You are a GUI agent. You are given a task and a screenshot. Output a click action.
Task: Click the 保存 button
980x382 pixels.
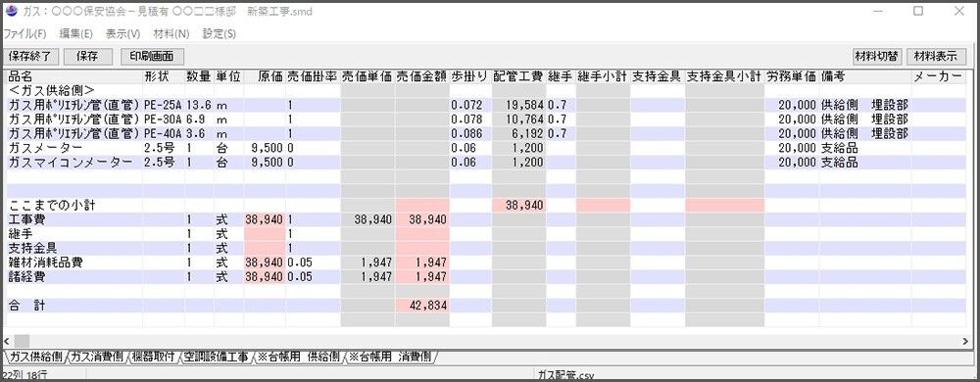(87, 56)
